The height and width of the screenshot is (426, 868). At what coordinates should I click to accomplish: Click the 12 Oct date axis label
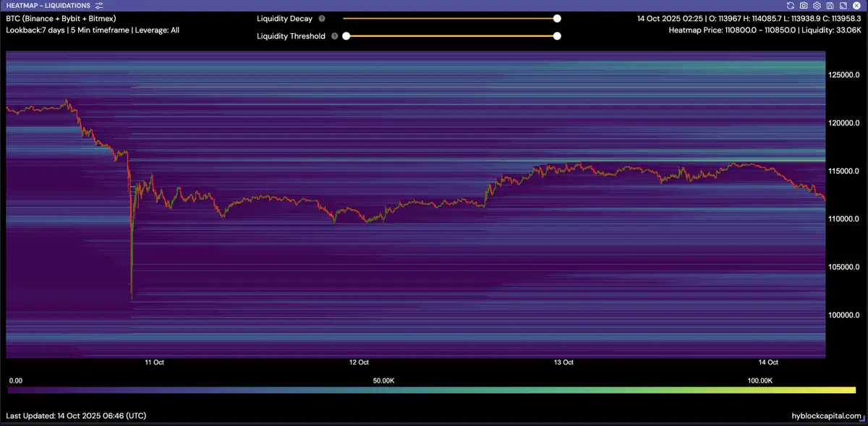pyautogui.click(x=359, y=362)
